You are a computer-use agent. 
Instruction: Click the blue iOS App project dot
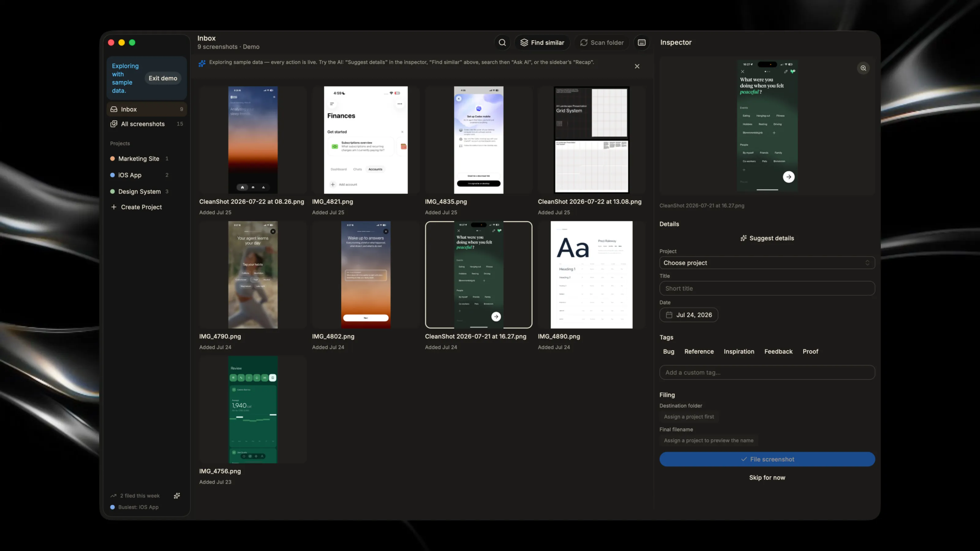[113, 175]
